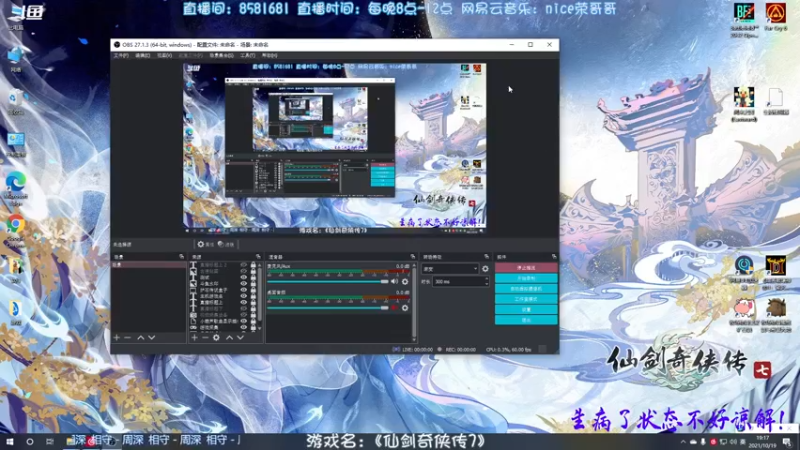Open the 工具(T) Tools menu
Image resolution: width=800 pixels, height=450 pixels.
pyautogui.click(x=247, y=55)
